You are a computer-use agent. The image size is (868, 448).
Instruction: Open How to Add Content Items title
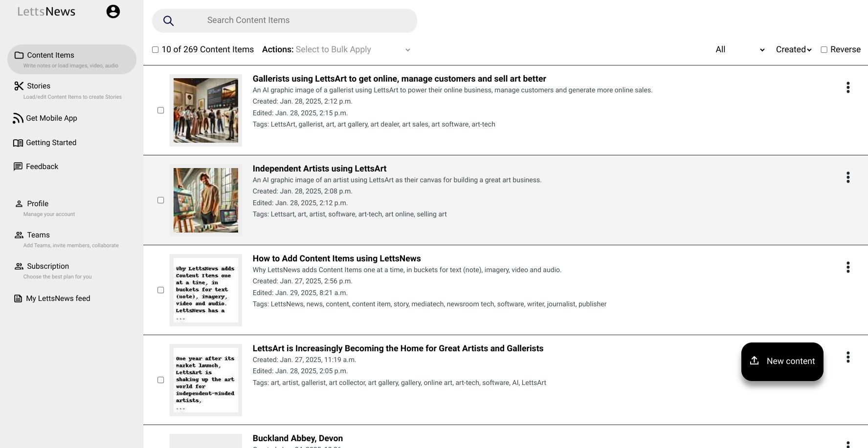(x=336, y=258)
